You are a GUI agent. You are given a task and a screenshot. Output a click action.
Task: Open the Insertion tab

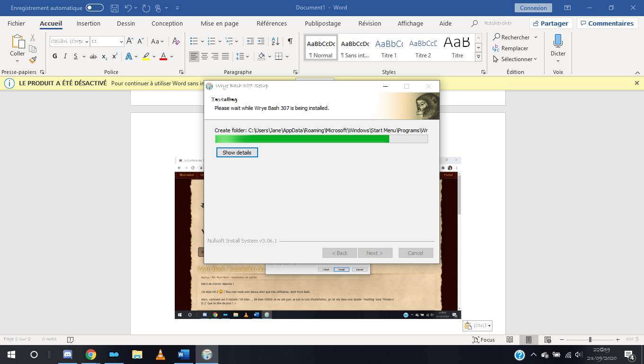89,23
